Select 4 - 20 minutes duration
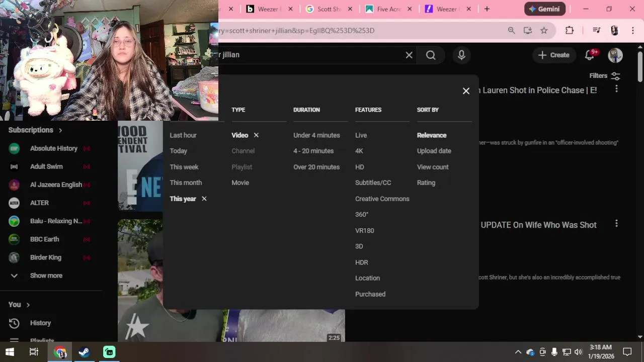 coord(313,151)
